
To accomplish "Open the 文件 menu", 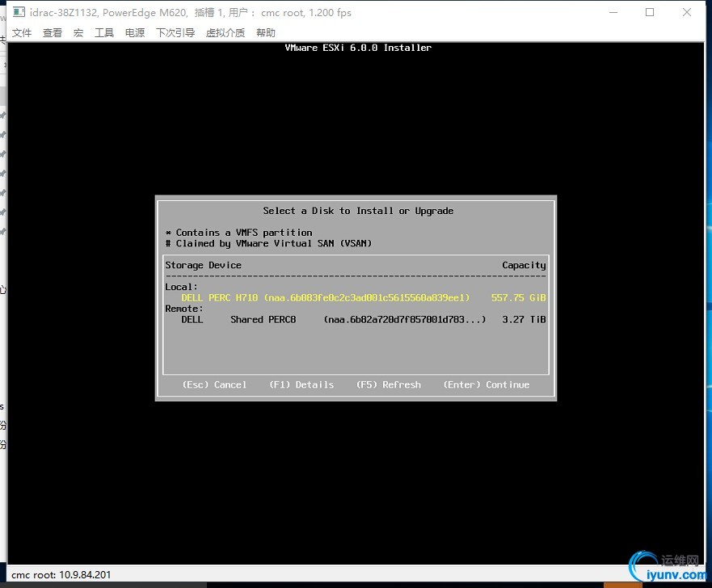I will coord(22,32).
